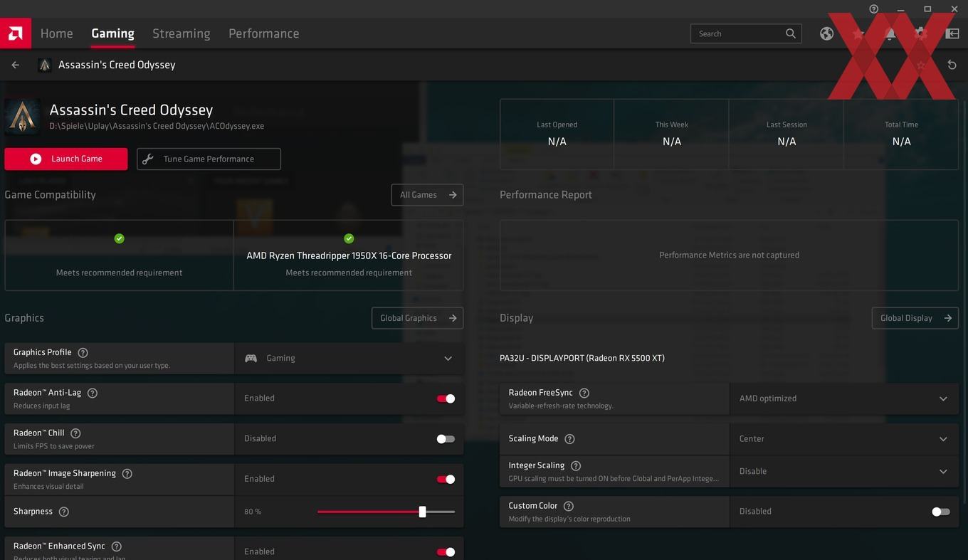
Task: Click the play icon on Launch Game
Action: (x=36, y=159)
